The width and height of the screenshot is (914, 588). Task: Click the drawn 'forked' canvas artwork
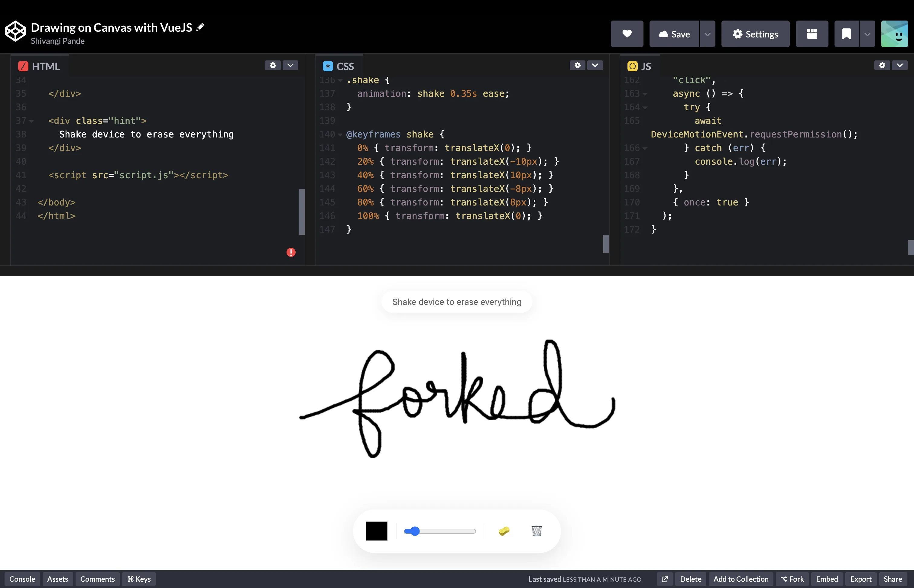[x=457, y=398]
